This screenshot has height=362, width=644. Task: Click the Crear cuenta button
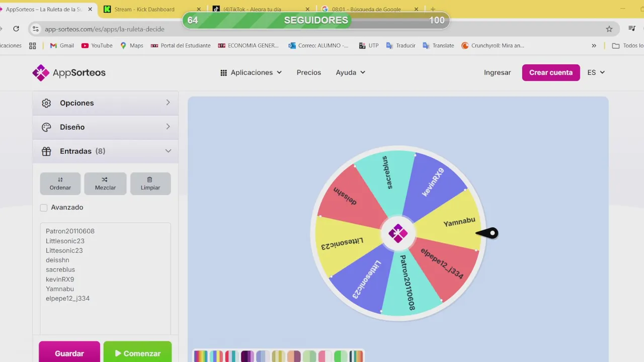coord(551,72)
